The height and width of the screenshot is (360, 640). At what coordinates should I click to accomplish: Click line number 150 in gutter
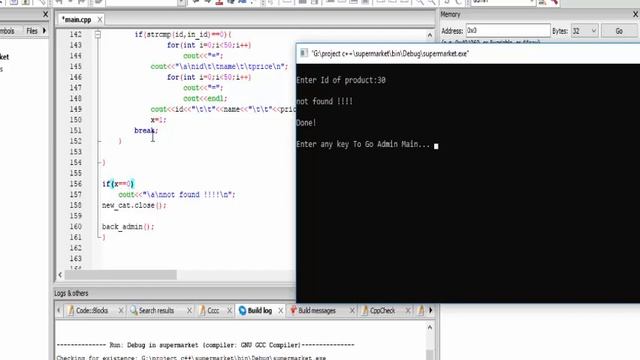pos(76,120)
